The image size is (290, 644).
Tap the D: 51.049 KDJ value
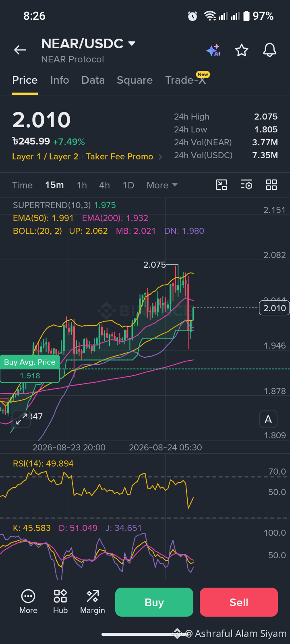[78, 528]
